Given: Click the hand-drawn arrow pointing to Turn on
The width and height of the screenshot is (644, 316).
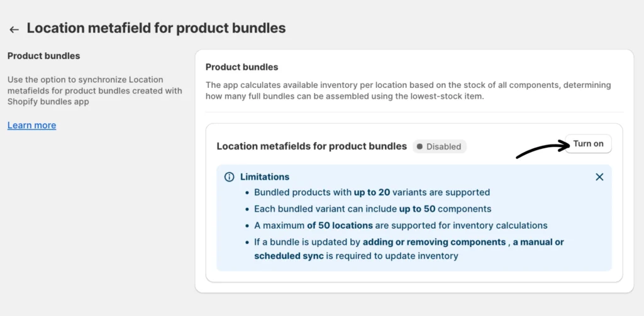Looking at the screenshot, I should (542, 150).
